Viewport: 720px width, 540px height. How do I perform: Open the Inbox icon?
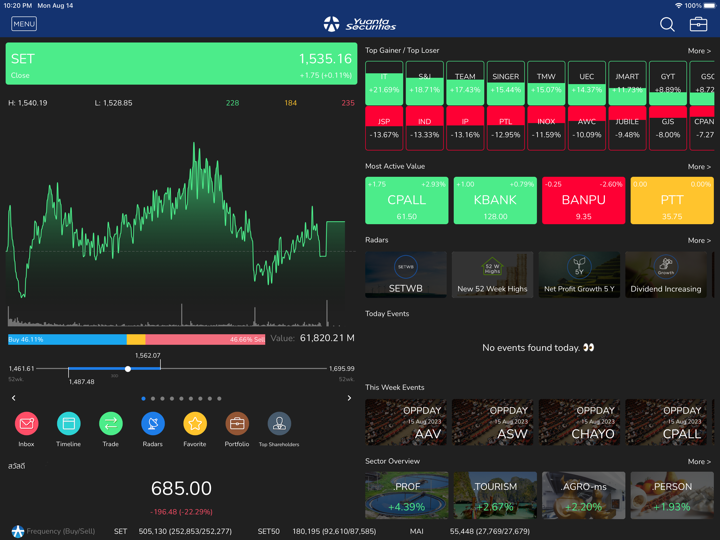[26, 424]
